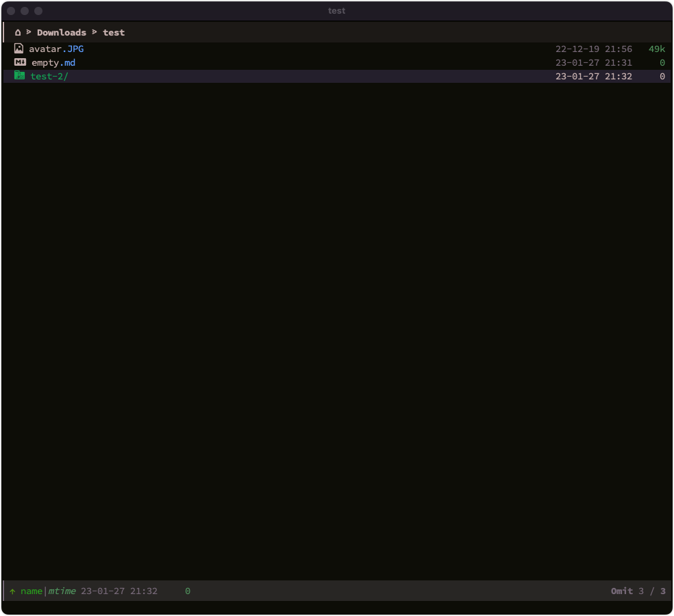This screenshot has height=616, width=674.
Task: Click the name sort label in status bar
Action: click(x=32, y=591)
